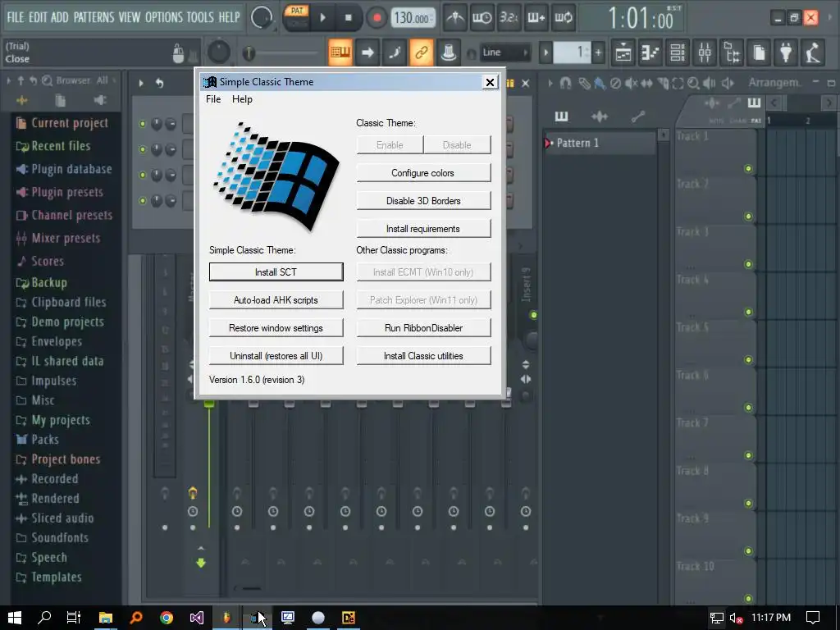
Task: Open the PATTERNS menu
Action: [x=94, y=17]
